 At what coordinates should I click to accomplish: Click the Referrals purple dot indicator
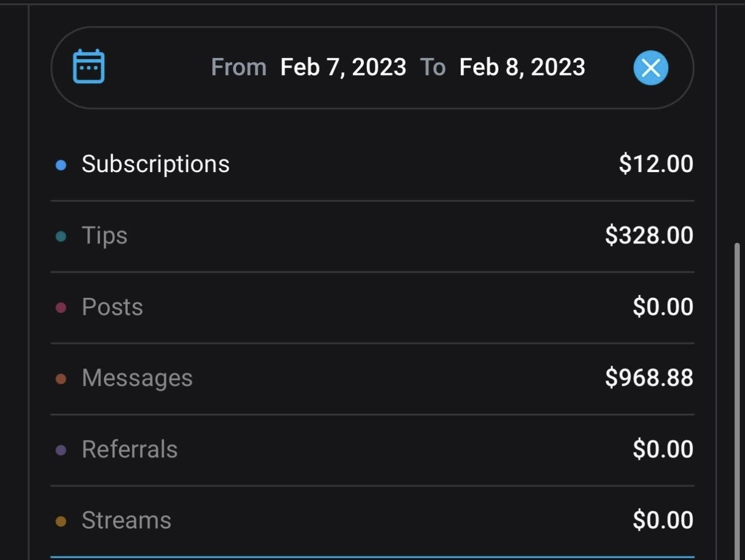(61, 450)
